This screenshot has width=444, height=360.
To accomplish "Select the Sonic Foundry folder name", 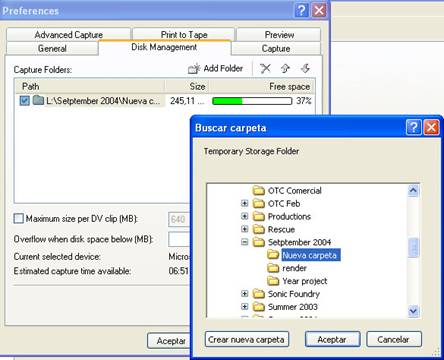I will click(x=294, y=294).
